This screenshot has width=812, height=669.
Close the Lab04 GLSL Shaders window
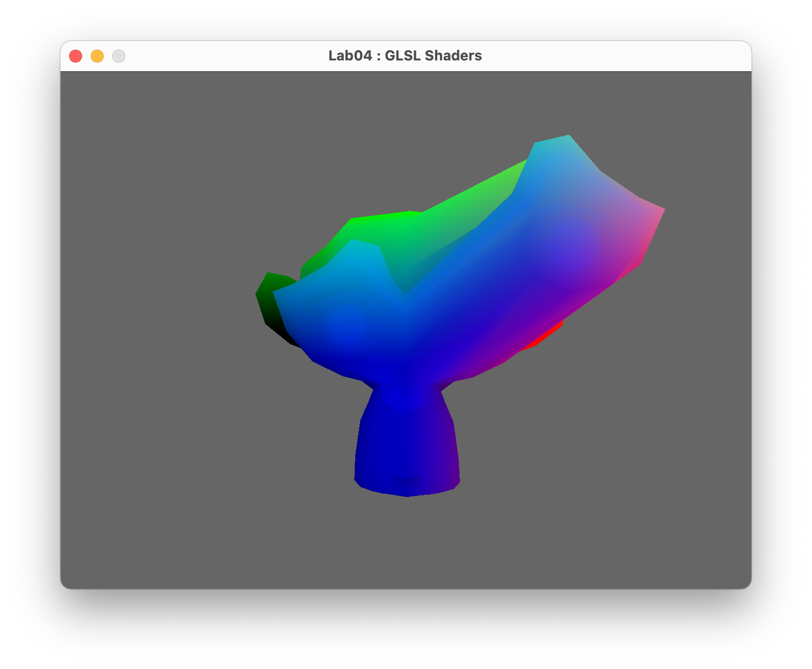pyautogui.click(x=76, y=56)
